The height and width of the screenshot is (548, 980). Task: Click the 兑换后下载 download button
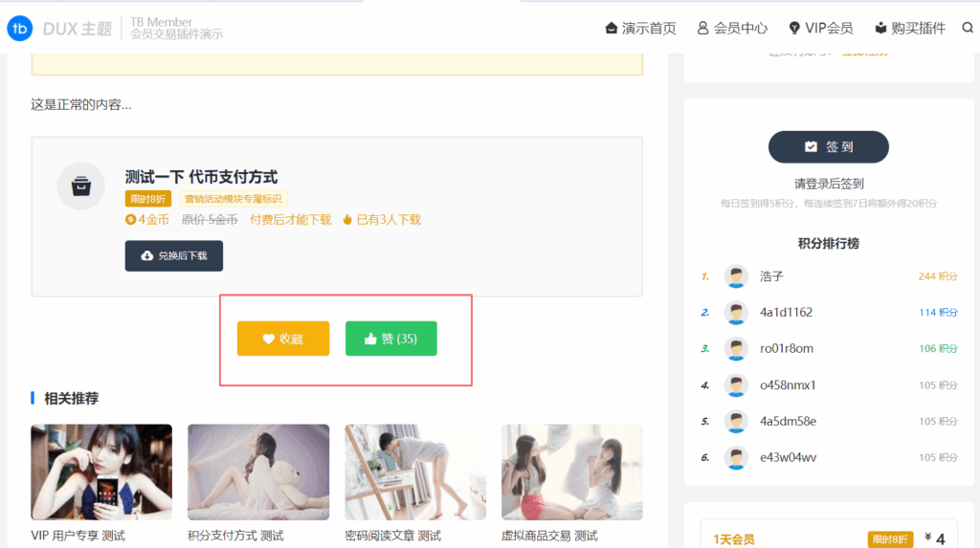pos(173,255)
